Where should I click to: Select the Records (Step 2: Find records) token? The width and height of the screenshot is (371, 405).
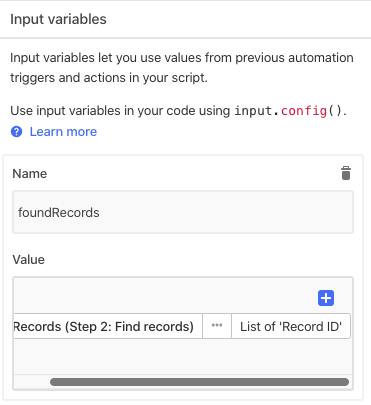(108, 326)
